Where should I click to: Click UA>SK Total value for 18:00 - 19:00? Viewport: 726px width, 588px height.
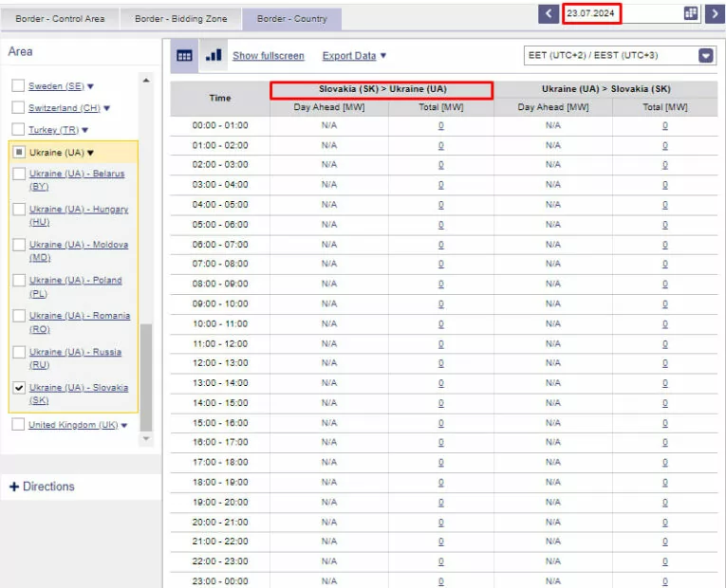click(665, 482)
